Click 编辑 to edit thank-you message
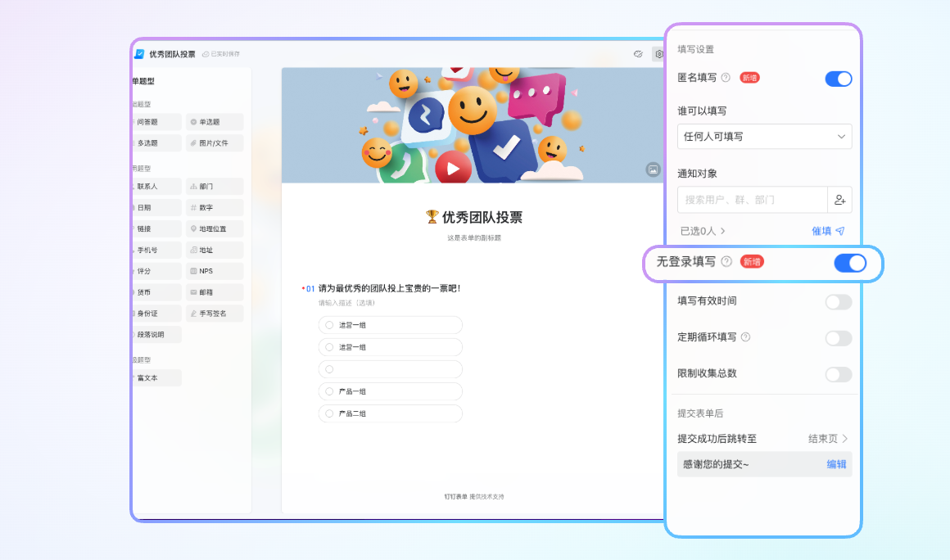The width and height of the screenshot is (950, 560). (x=836, y=464)
